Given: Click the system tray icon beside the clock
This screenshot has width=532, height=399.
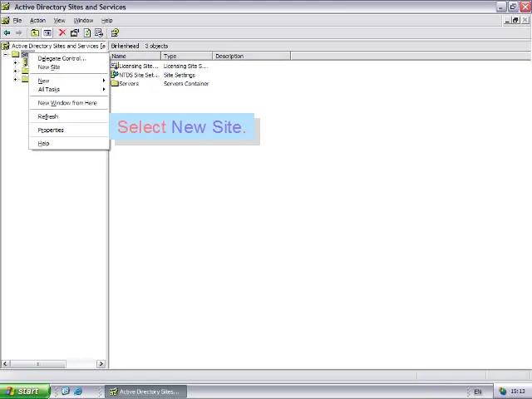Looking at the screenshot, I should click(502, 392).
